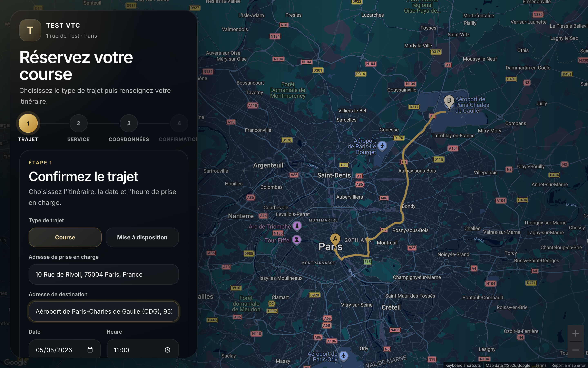Click the Tour Eiffel landmark icon

click(297, 240)
